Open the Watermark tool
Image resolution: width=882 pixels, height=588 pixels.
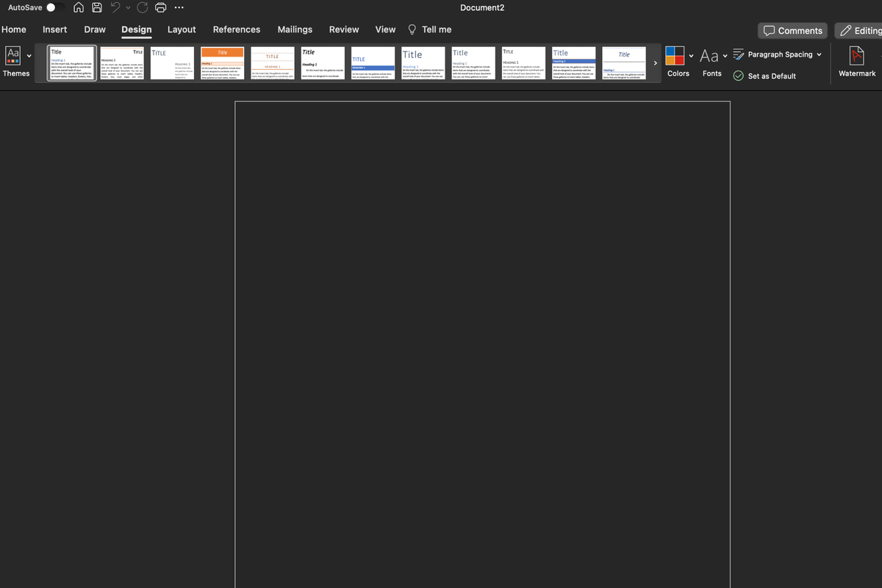point(856,61)
